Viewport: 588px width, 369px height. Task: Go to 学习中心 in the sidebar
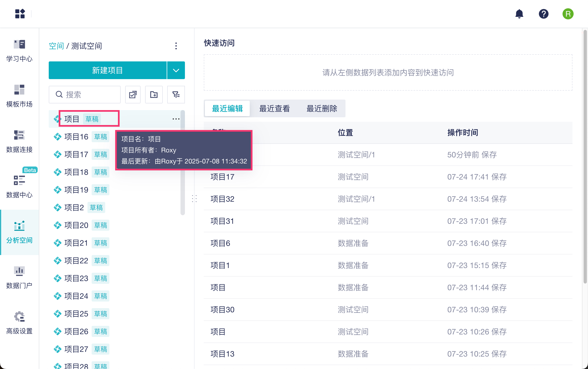(19, 51)
